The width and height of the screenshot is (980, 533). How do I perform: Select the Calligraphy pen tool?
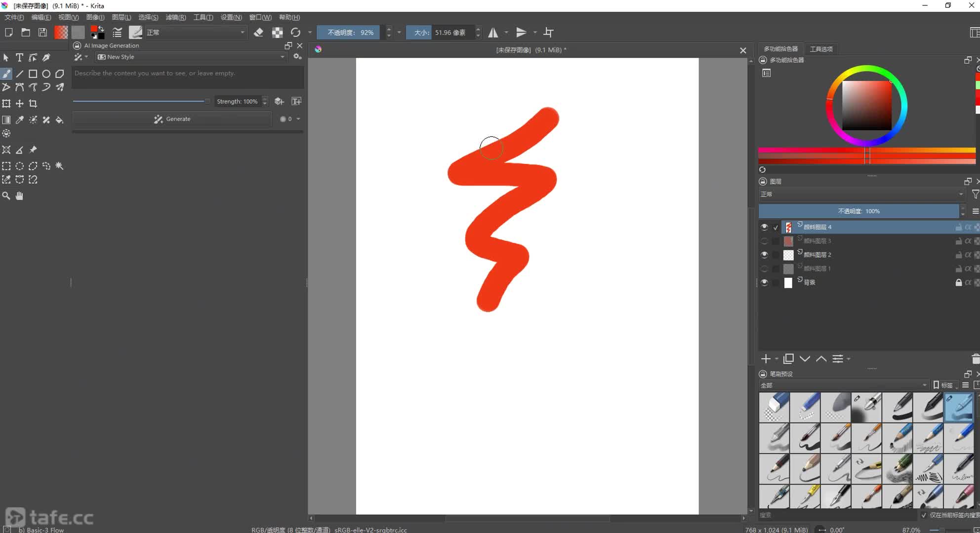click(46, 58)
